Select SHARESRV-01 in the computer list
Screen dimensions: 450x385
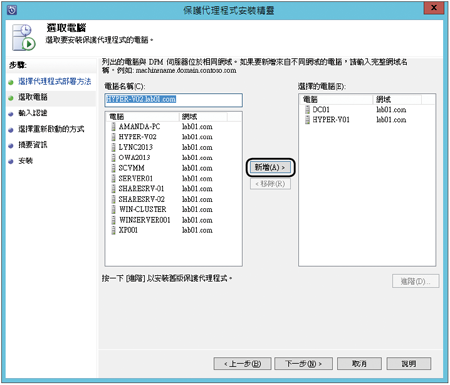pos(141,189)
